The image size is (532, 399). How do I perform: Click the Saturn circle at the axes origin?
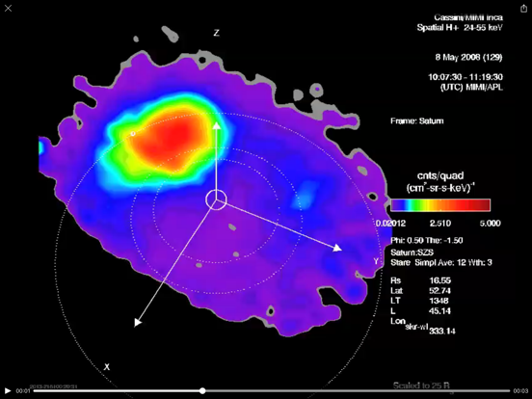point(216,200)
